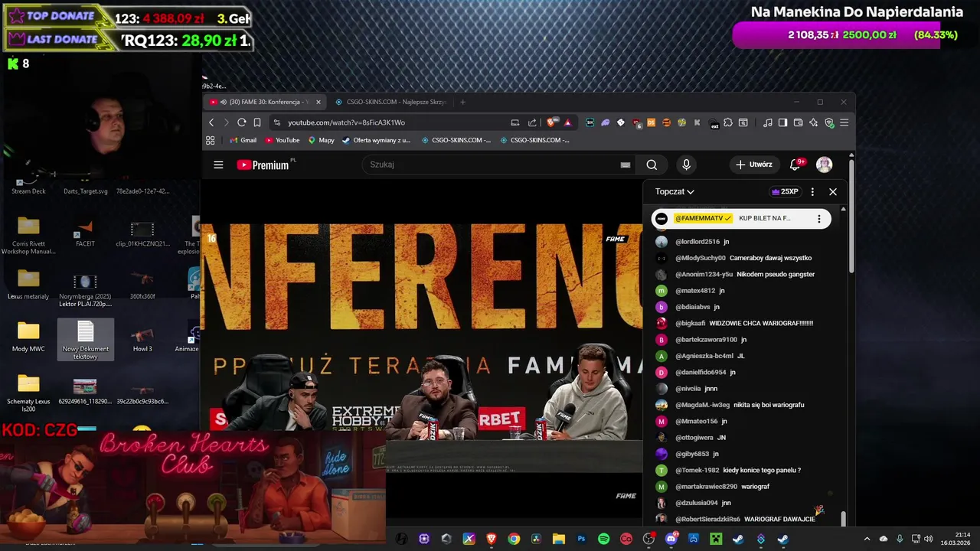
Task: Open the Google Chrome taskbar icon
Action: point(514,539)
